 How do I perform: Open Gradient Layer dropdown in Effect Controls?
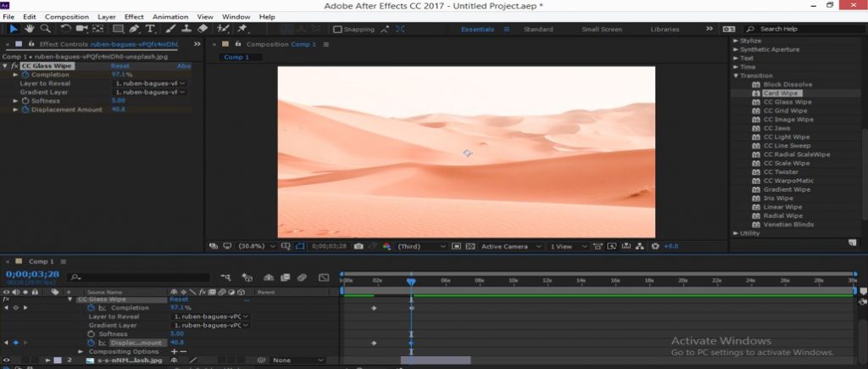150,92
